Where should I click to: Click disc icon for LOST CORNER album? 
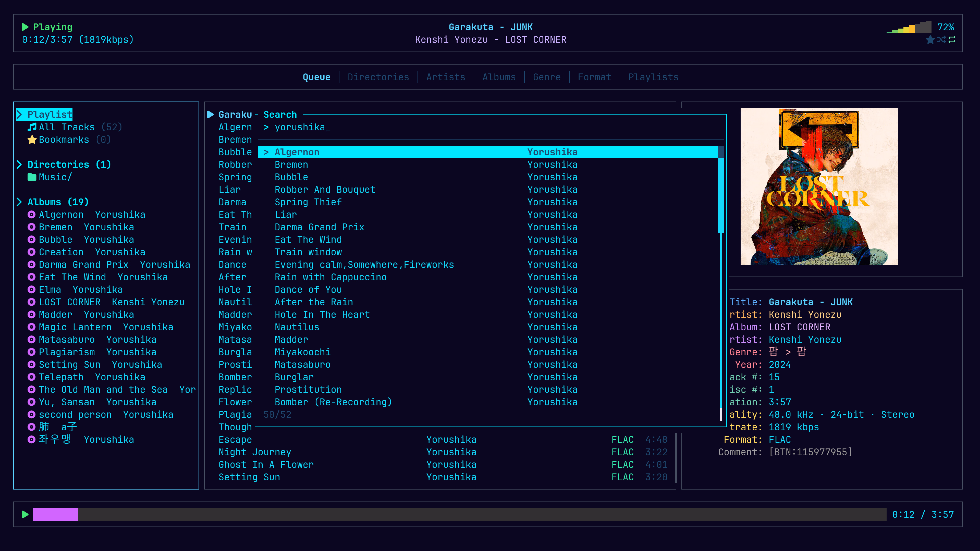pos(32,302)
